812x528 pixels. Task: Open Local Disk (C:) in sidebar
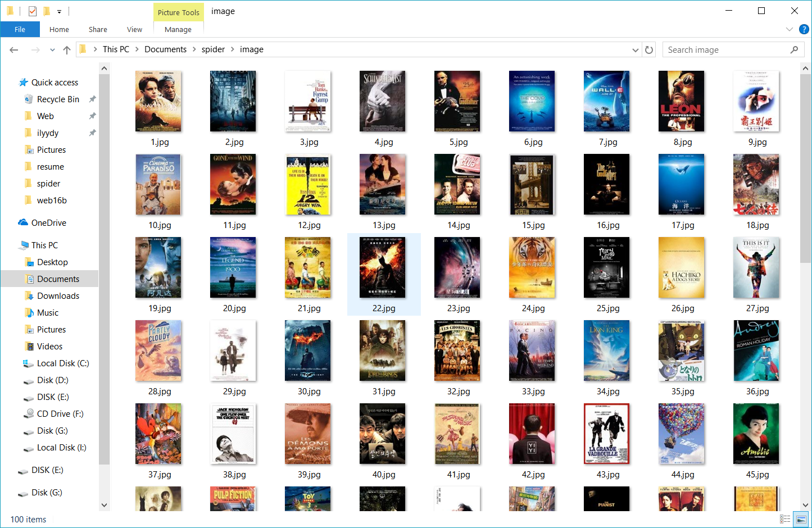(x=63, y=363)
